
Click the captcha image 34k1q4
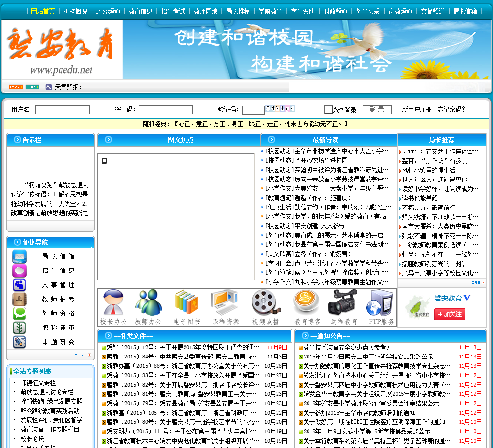point(280,108)
